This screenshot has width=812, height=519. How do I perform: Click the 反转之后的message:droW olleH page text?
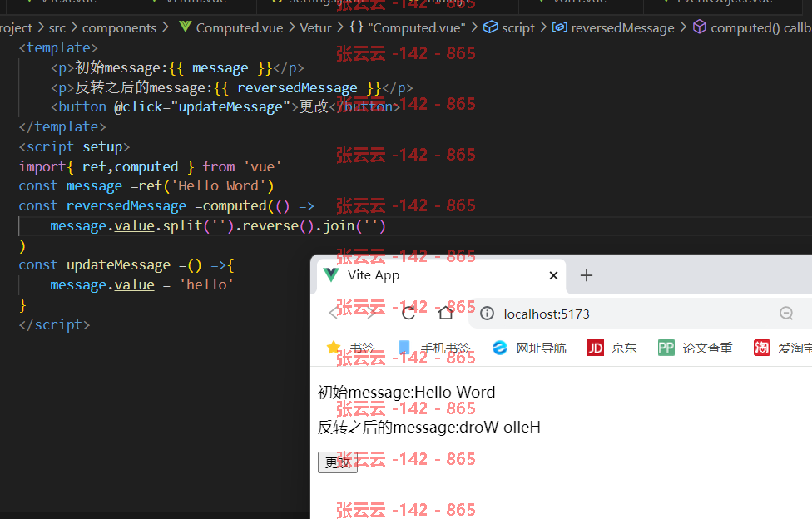[x=428, y=428]
